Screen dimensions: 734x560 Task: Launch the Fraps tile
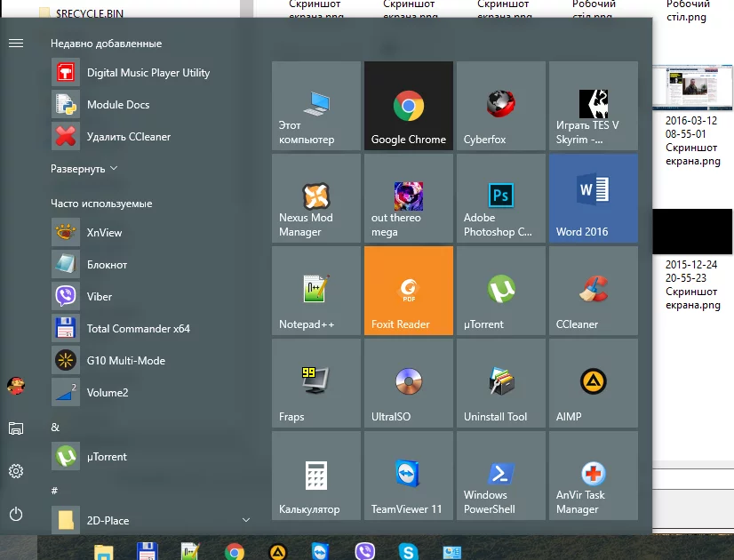coord(316,383)
